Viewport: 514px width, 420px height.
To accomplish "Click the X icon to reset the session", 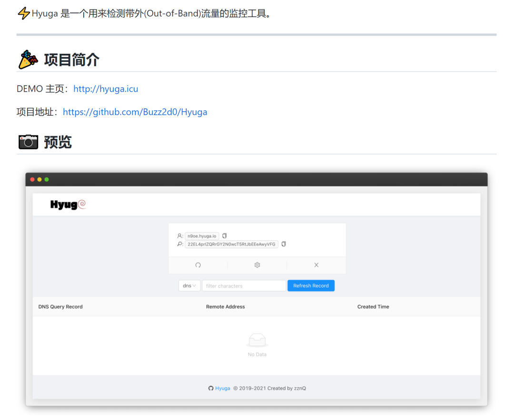I will click(316, 265).
